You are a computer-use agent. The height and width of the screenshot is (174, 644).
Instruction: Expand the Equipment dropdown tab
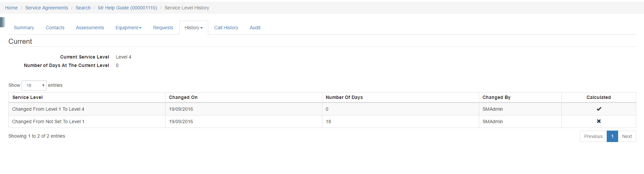click(x=128, y=28)
